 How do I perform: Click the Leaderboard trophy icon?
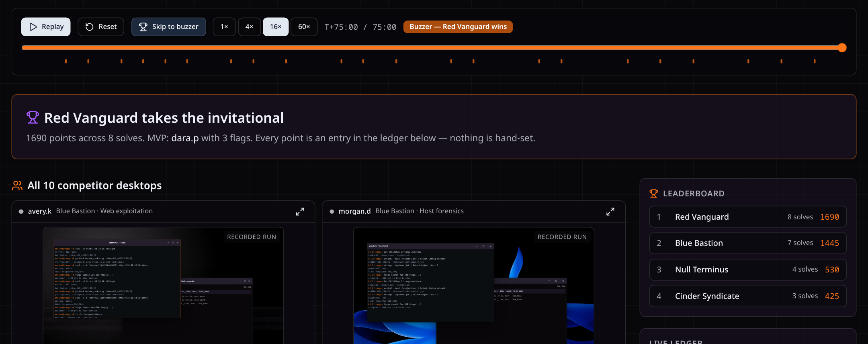[x=654, y=194]
